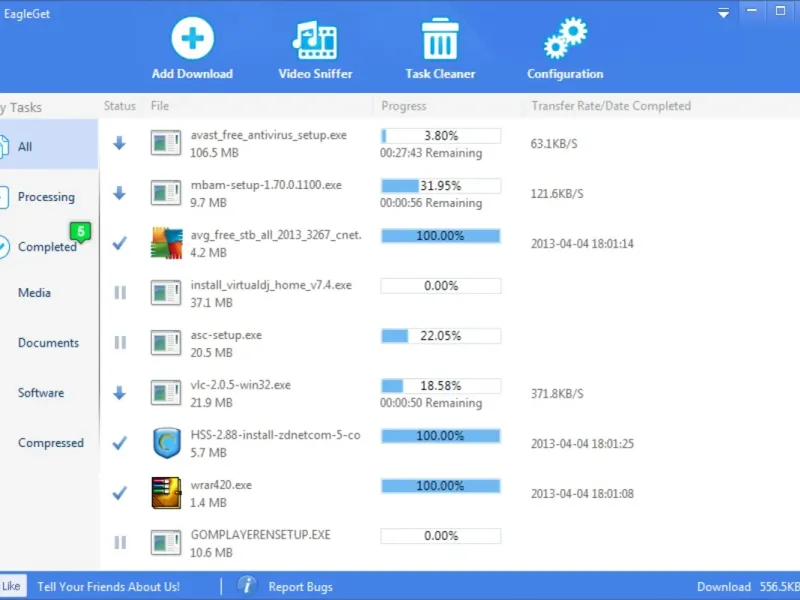
Task: Click the green 5 badge on Completed
Action: pyautogui.click(x=80, y=232)
